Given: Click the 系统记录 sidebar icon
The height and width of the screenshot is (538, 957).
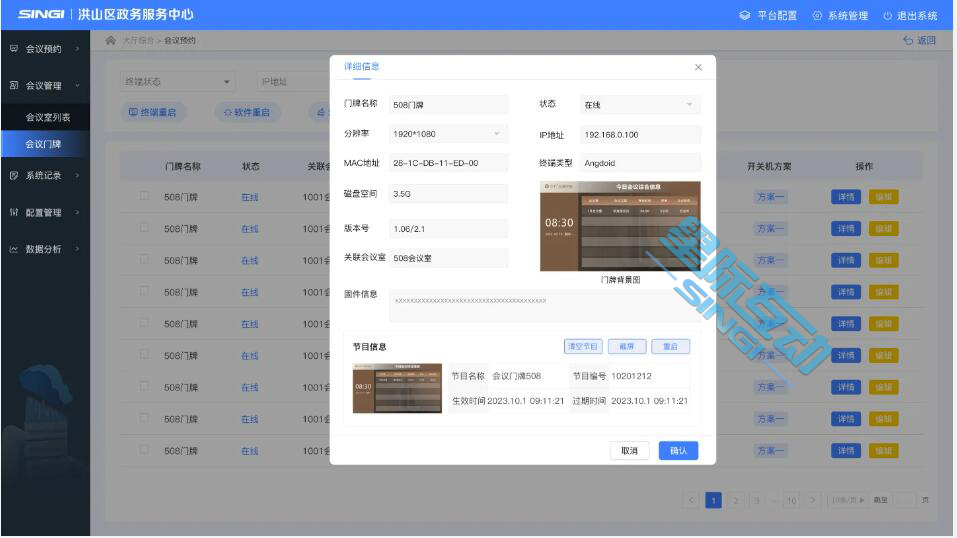Looking at the screenshot, I should pyautogui.click(x=14, y=175).
